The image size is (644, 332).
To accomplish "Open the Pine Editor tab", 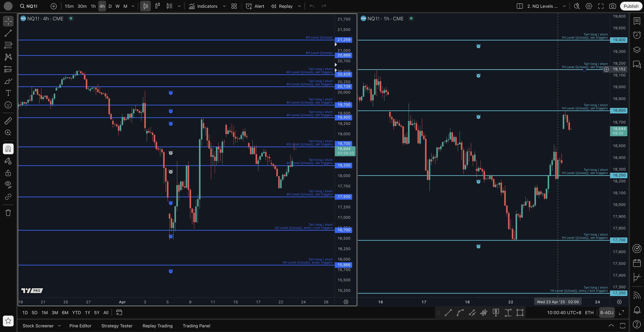I will 80,326.
